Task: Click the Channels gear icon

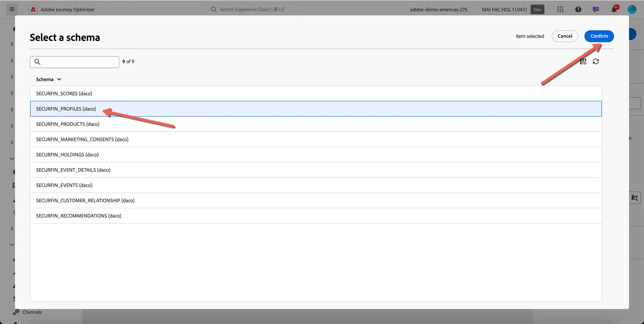Action: [x=16, y=312]
